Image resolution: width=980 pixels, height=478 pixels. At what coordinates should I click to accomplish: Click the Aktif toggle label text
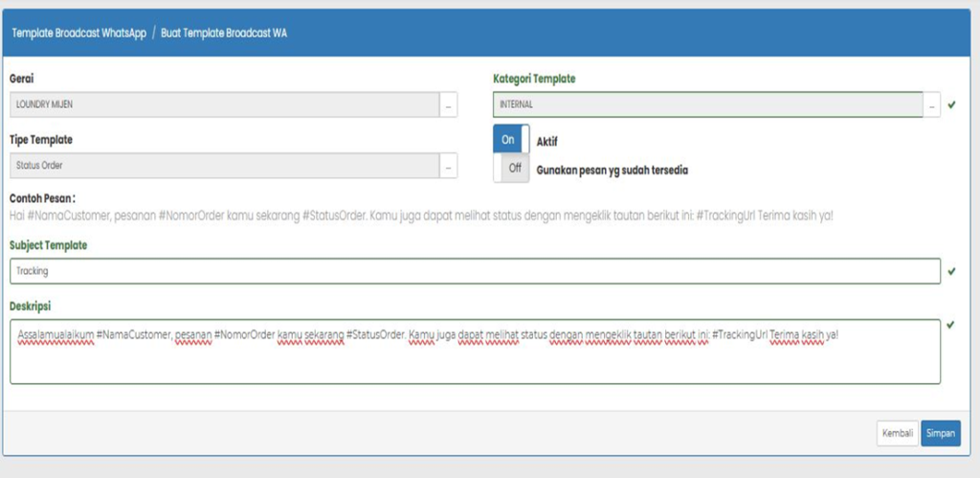coord(547,141)
